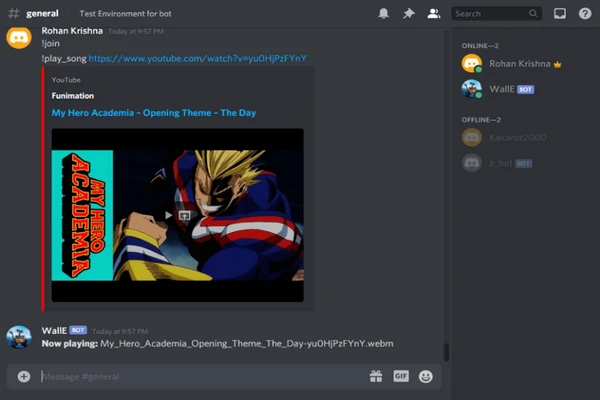Click the Now playing message text
The width and height of the screenshot is (600, 400).
point(217,343)
